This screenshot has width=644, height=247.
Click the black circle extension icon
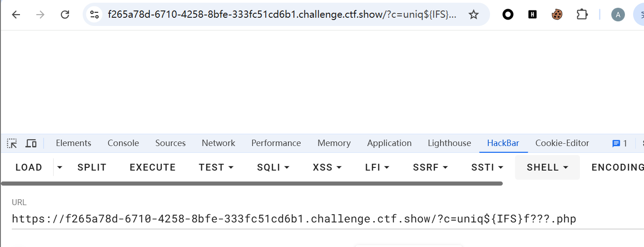pyautogui.click(x=508, y=15)
